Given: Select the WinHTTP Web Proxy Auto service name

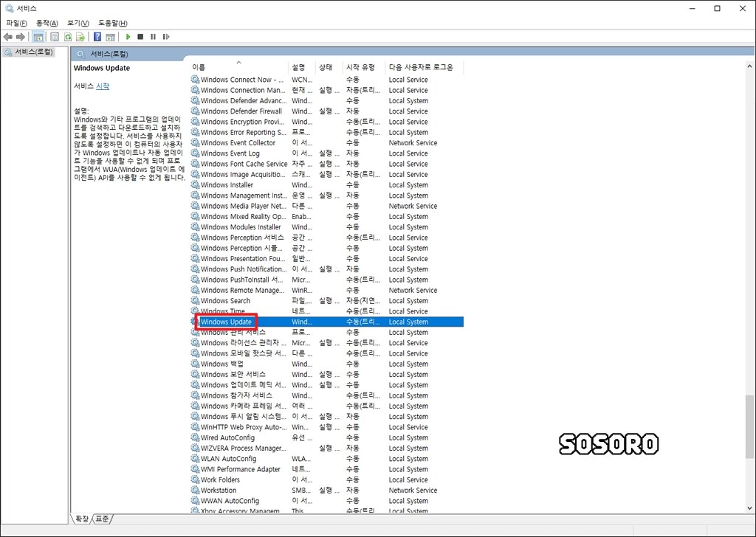Looking at the screenshot, I should click(244, 426).
